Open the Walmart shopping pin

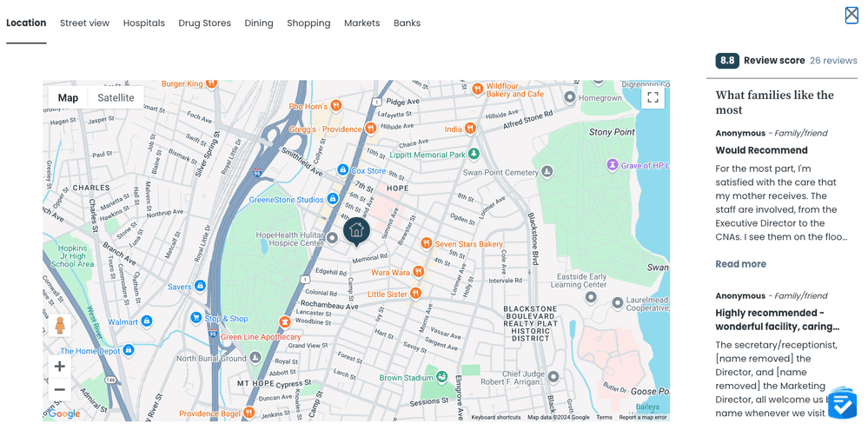pyautogui.click(x=146, y=321)
